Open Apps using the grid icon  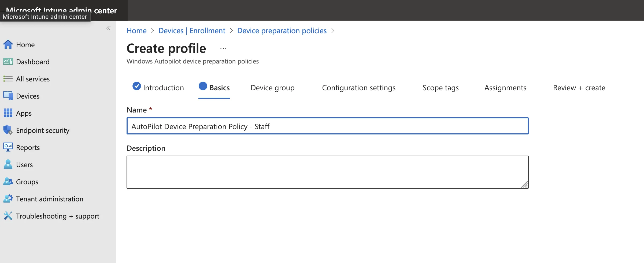tap(8, 113)
